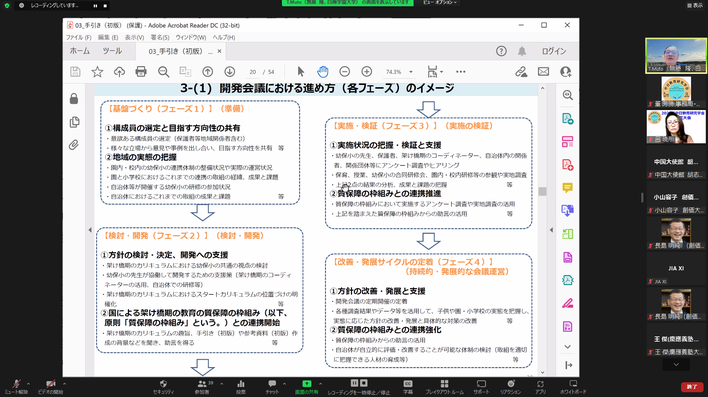Viewport: 708px width, 397px height.
Task: Expand share screen options caret
Action: coord(320,384)
